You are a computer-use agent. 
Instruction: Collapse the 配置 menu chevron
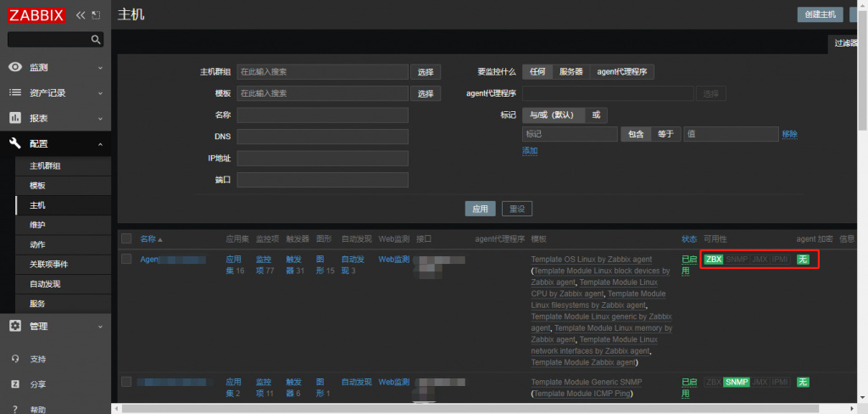tap(100, 144)
